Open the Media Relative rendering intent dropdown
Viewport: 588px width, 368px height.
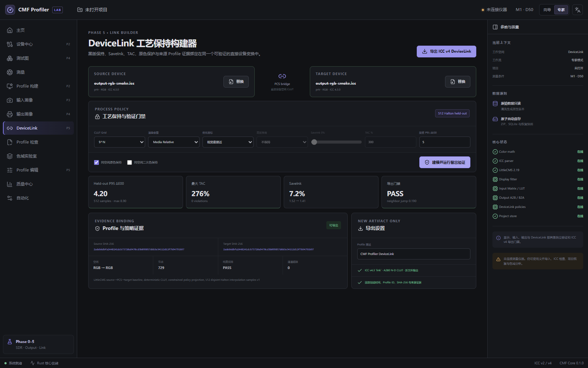tap(173, 142)
